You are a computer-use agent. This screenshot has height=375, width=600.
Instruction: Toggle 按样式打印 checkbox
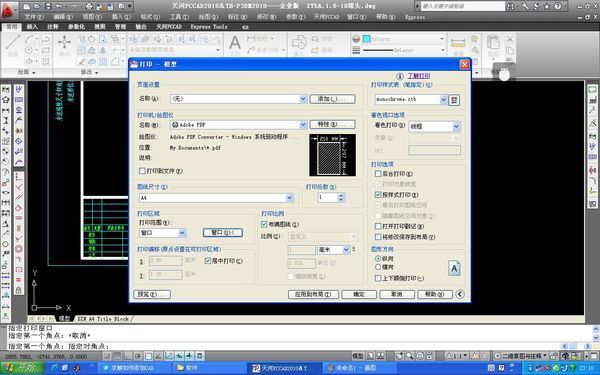coord(378,195)
